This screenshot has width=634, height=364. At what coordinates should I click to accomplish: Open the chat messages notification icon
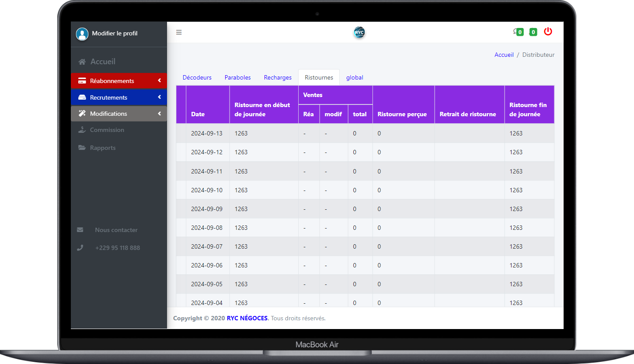pyautogui.click(x=517, y=32)
